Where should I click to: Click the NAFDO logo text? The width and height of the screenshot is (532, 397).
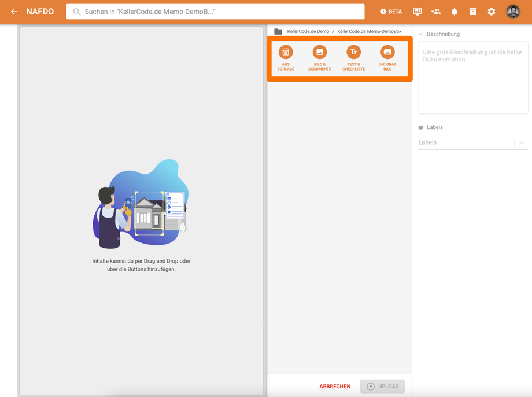(x=40, y=12)
